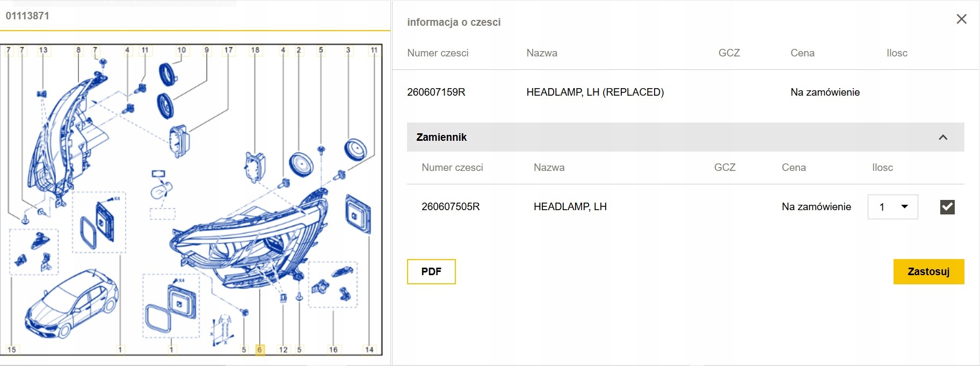Select callout number 13 in diagram
Image resolution: width=980 pixels, height=366 pixels.
tap(43, 50)
